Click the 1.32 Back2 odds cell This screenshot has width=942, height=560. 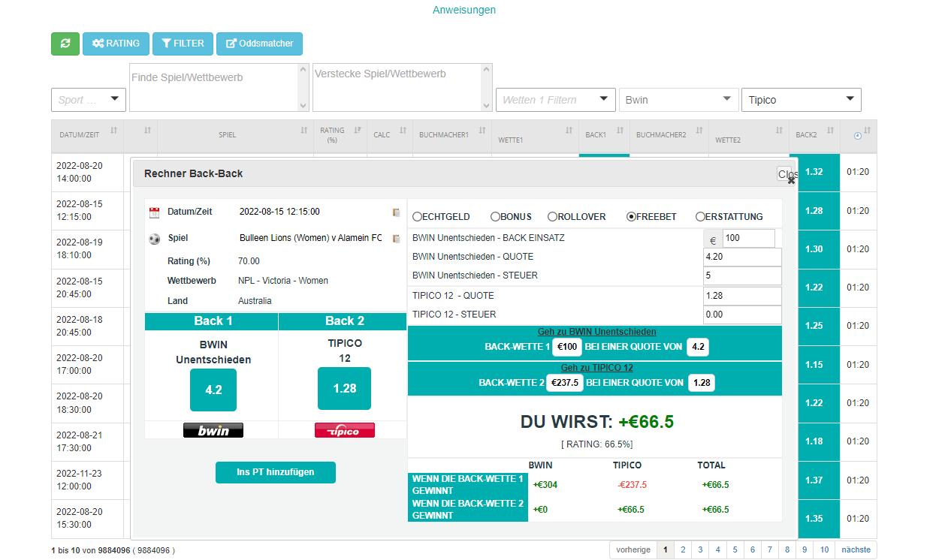[x=814, y=172]
